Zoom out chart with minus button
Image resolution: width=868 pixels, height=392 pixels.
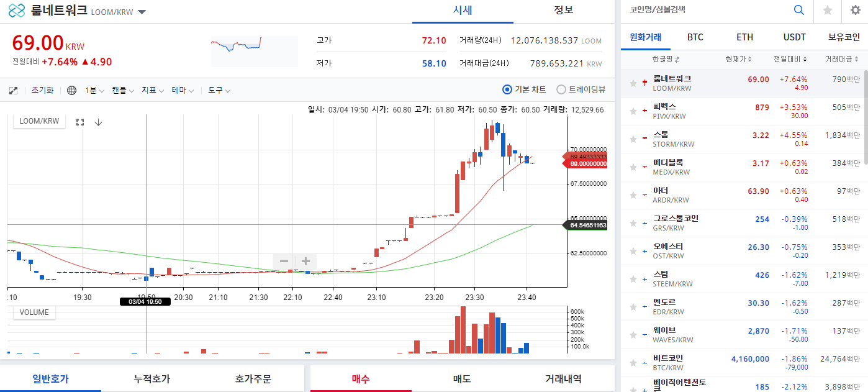coord(284,261)
